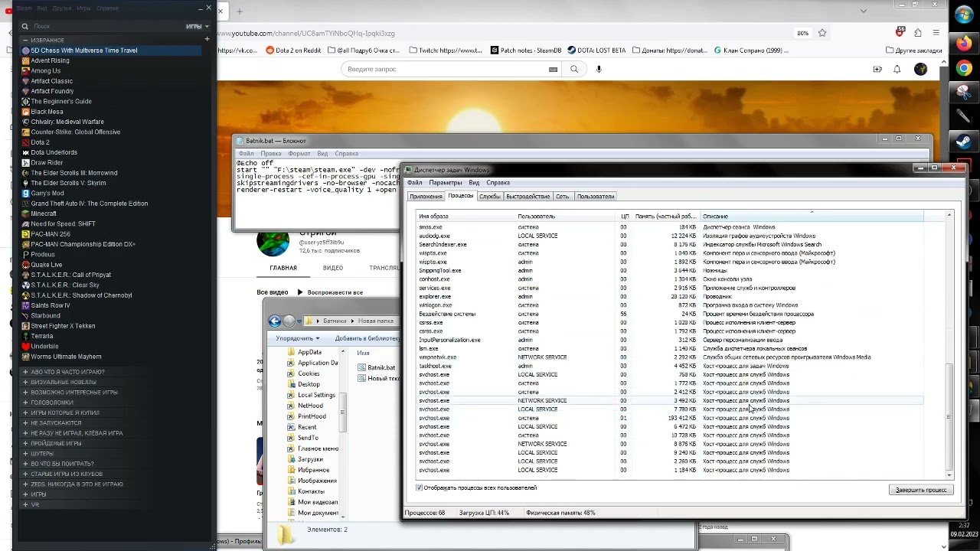The height and width of the screenshot is (551, 980).
Task: Expand ВИЗУАЛЬНЫЕ НОВЕЛЛЫ category
Action: pos(25,382)
